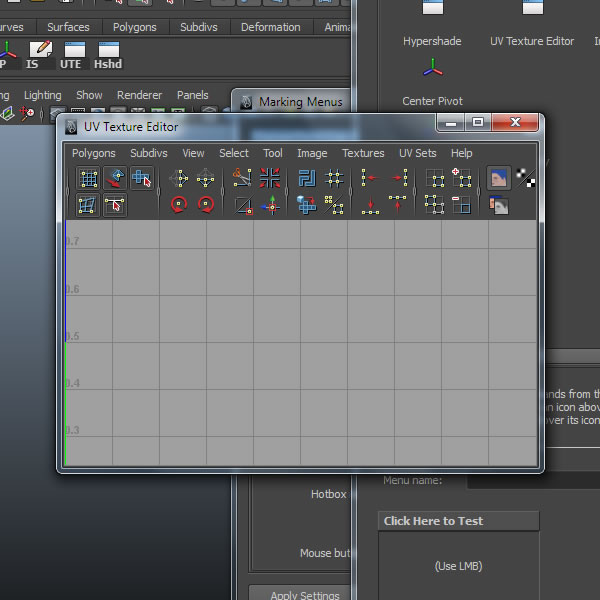Click the Unfold UVs icon with cube
600x600 pixels.
pos(307,205)
